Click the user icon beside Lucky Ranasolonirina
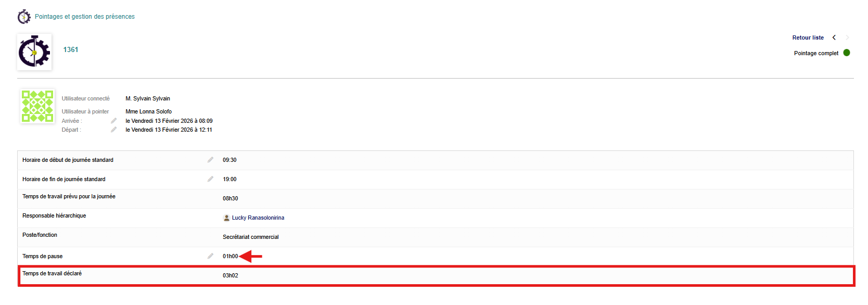 tap(226, 218)
